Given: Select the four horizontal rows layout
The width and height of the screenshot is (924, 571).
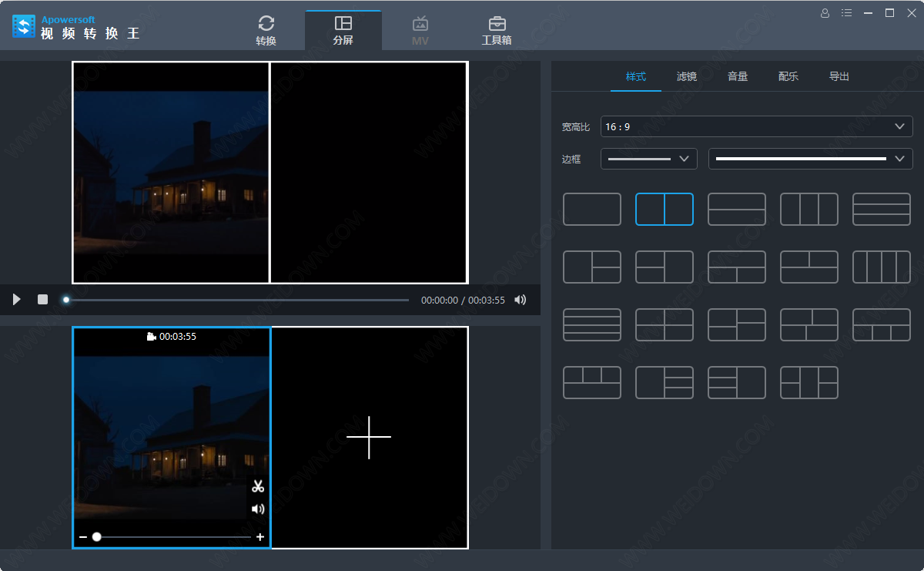Looking at the screenshot, I should (591, 325).
